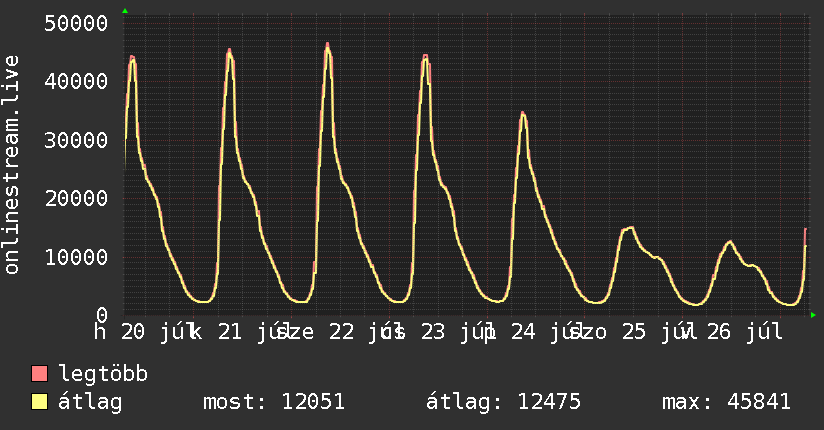Click the 20000 y-axis label
The width and height of the screenshot is (824, 430).
[x=76, y=199]
